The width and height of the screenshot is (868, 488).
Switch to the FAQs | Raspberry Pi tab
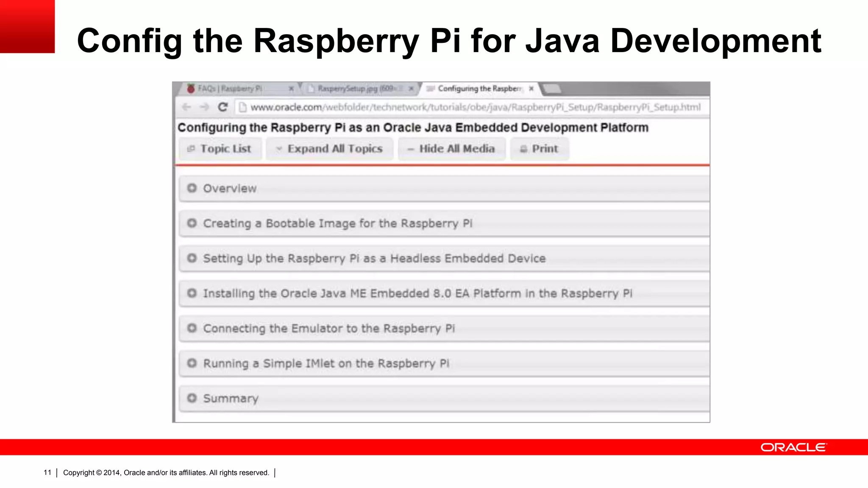pos(239,89)
